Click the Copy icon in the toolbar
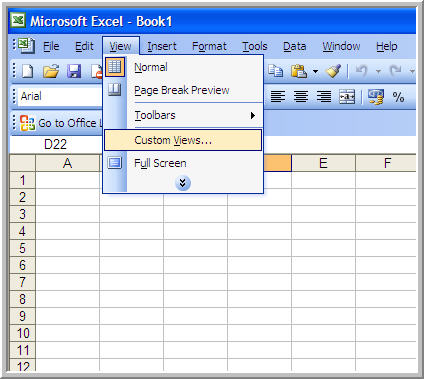The height and width of the screenshot is (379, 424). coord(276,71)
